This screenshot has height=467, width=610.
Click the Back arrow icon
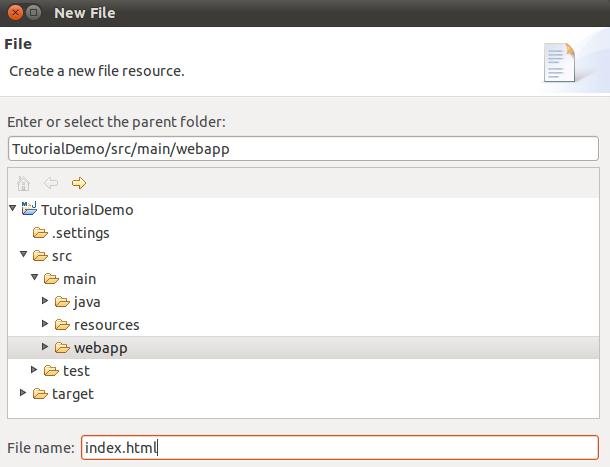[51, 183]
